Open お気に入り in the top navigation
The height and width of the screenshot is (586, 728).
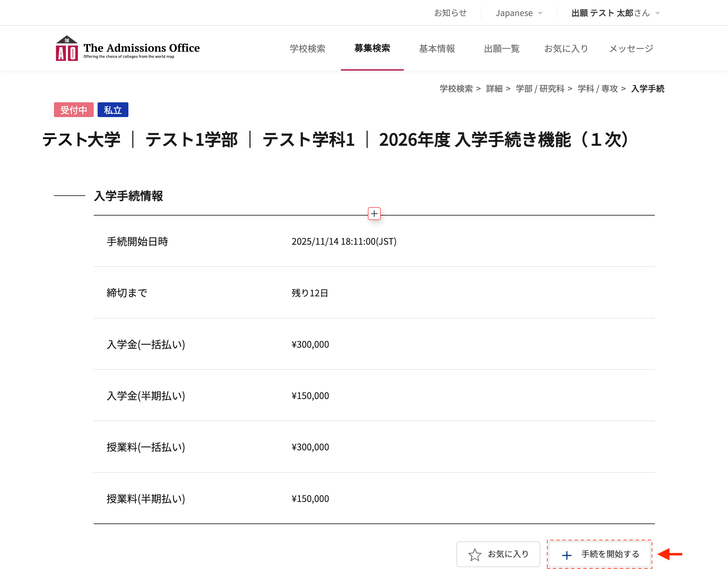tap(566, 49)
